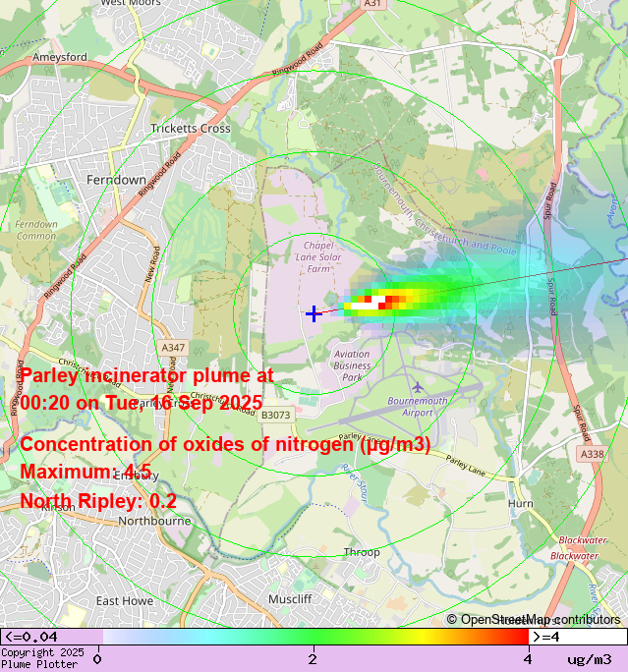Image resolution: width=628 pixels, height=672 pixels.
Task: Click the "Maximum: 4.5" reading
Action: click(86, 472)
